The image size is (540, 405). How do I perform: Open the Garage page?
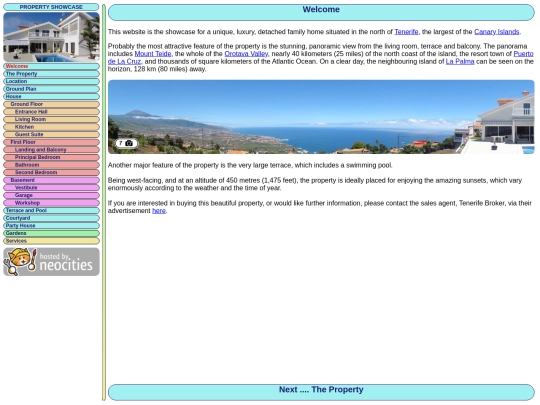pos(51,195)
